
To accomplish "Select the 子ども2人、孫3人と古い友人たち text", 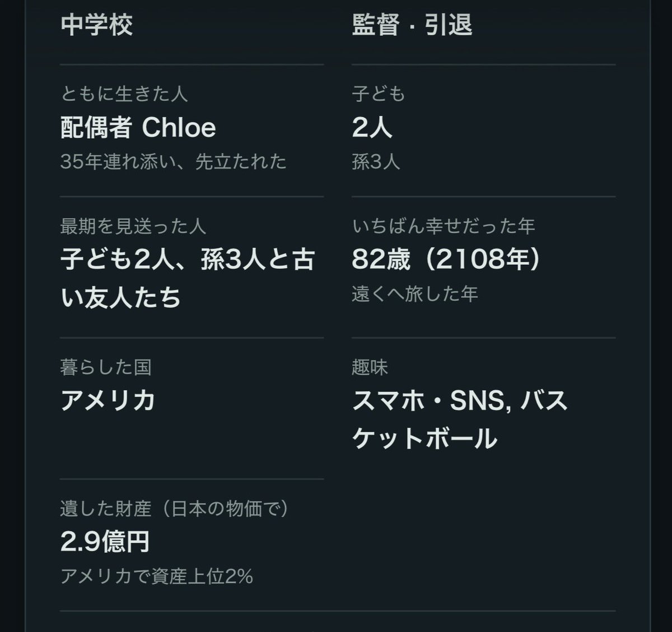I will [x=188, y=279].
